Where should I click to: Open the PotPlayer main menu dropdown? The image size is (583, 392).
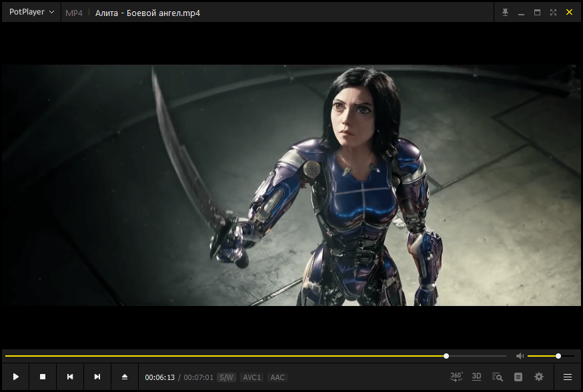pos(31,12)
